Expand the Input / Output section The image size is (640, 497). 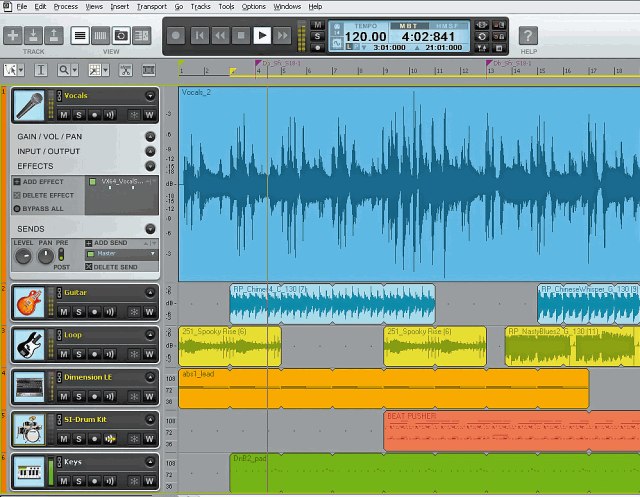pos(150,151)
